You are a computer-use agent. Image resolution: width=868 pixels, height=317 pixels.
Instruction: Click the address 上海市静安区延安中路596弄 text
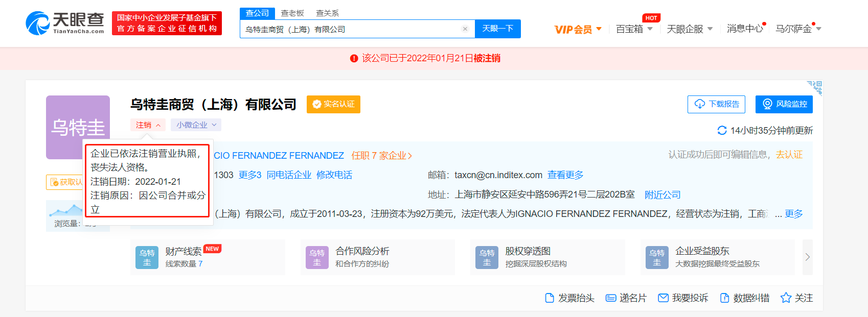[x=545, y=194]
